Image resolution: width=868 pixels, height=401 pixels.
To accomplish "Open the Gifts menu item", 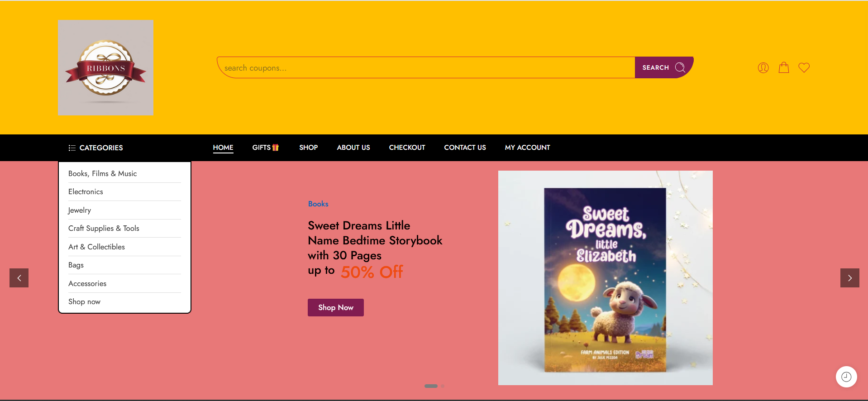I will click(265, 148).
